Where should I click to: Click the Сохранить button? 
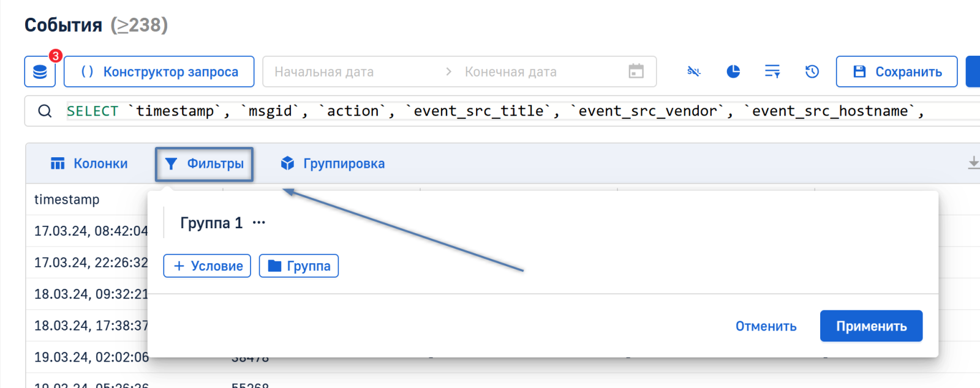tap(897, 72)
